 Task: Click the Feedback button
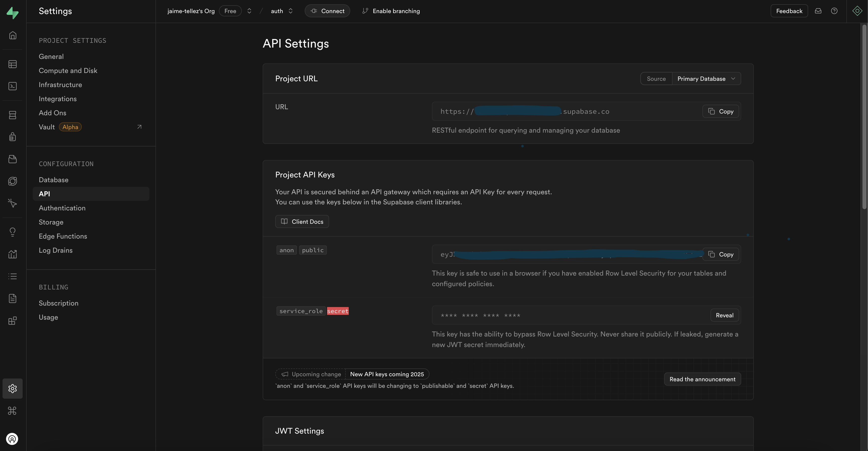point(789,11)
